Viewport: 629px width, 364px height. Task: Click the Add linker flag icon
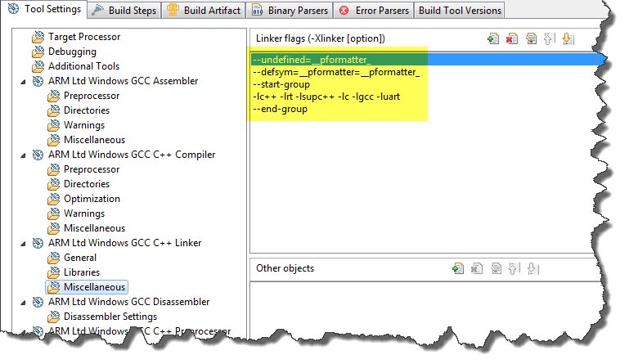(x=492, y=38)
